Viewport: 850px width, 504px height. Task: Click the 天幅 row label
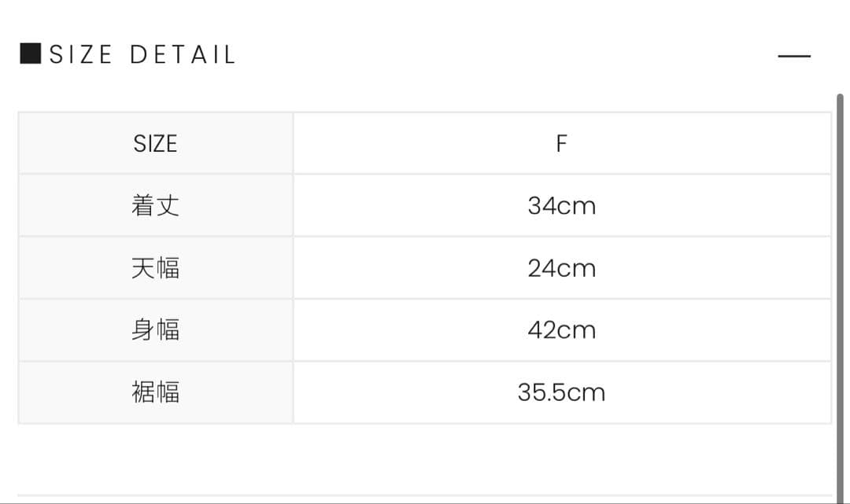[x=155, y=268]
